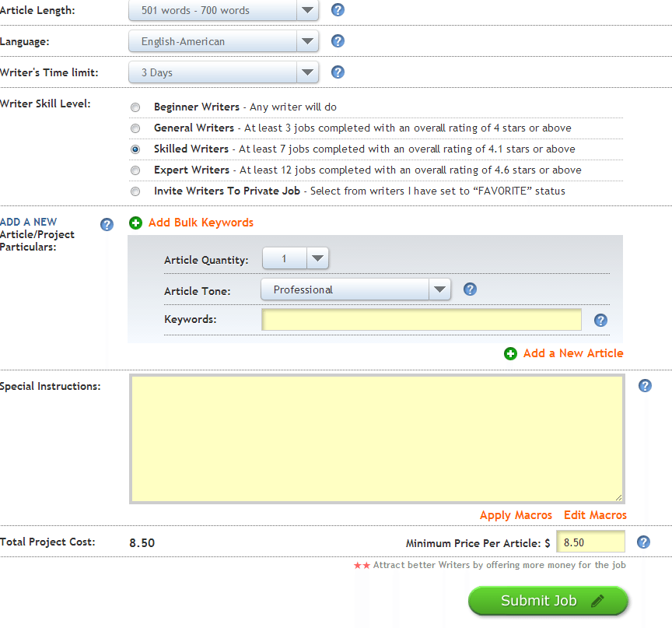
Task: Focus the Keywords input field
Action: tap(422, 320)
